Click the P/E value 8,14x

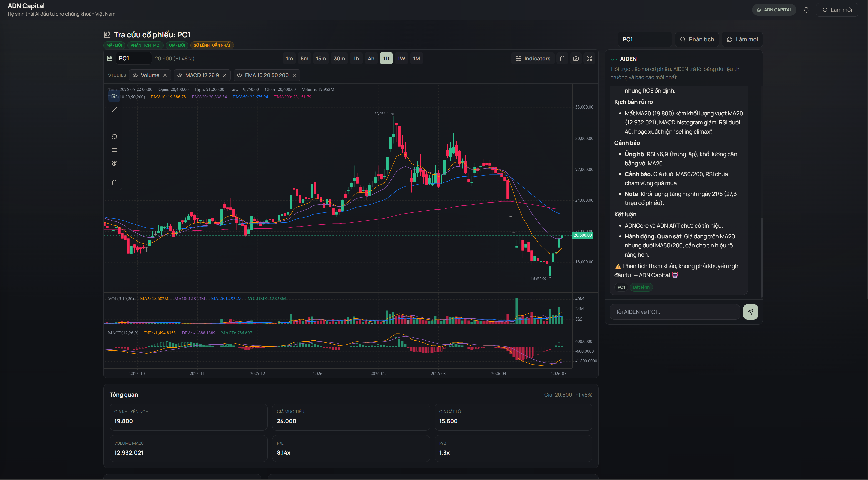(283, 453)
